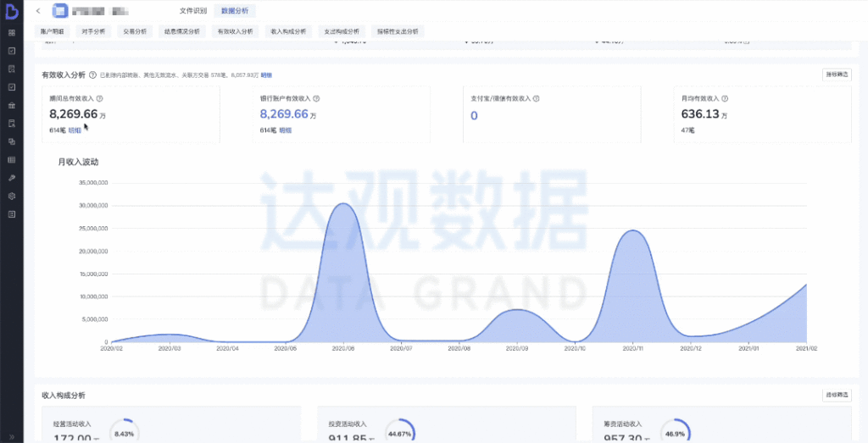Screen dimensions: 868x443
Task: Open the table grid sidebar icon
Action: coord(12,160)
